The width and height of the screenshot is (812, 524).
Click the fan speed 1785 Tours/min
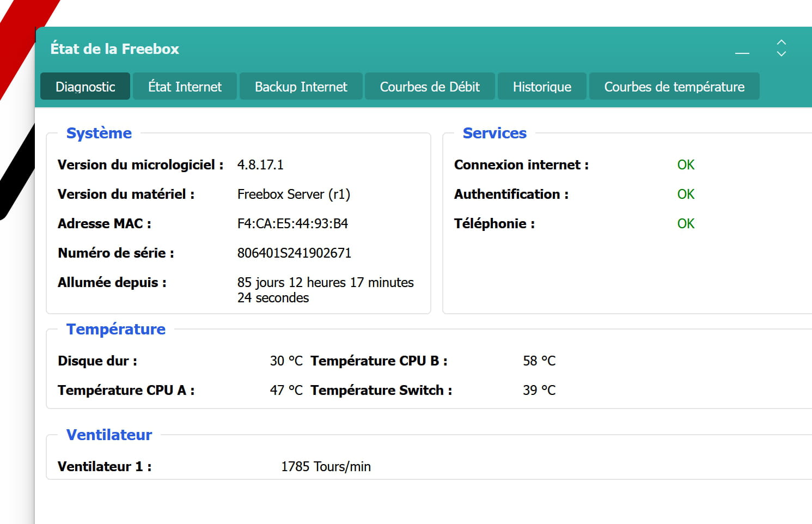point(326,466)
